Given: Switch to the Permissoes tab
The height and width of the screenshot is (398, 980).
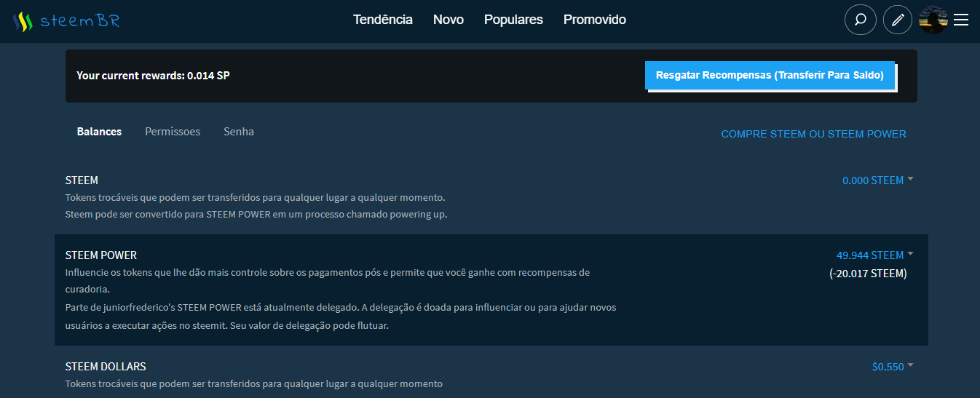Looking at the screenshot, I should [173, 132].
